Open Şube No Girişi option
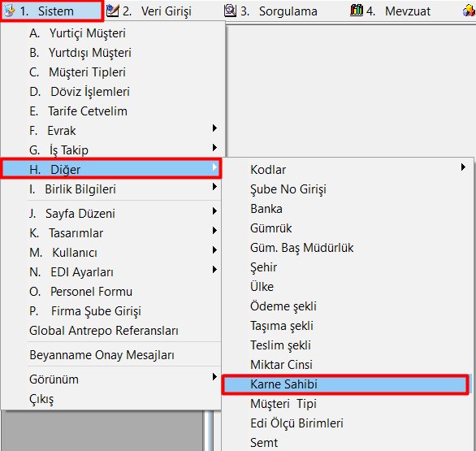 pyautogui.click(x=348, y=189)
